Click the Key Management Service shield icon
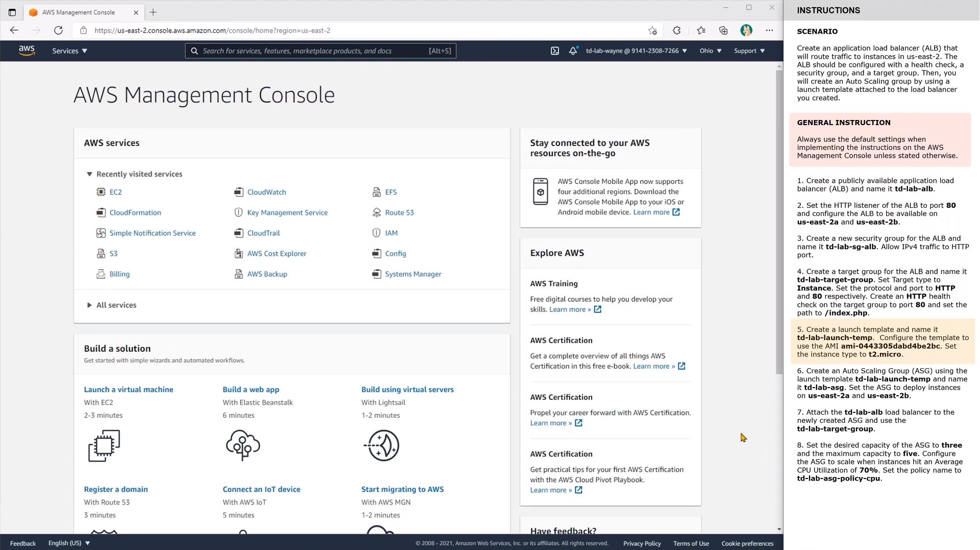 coord(238,212)
